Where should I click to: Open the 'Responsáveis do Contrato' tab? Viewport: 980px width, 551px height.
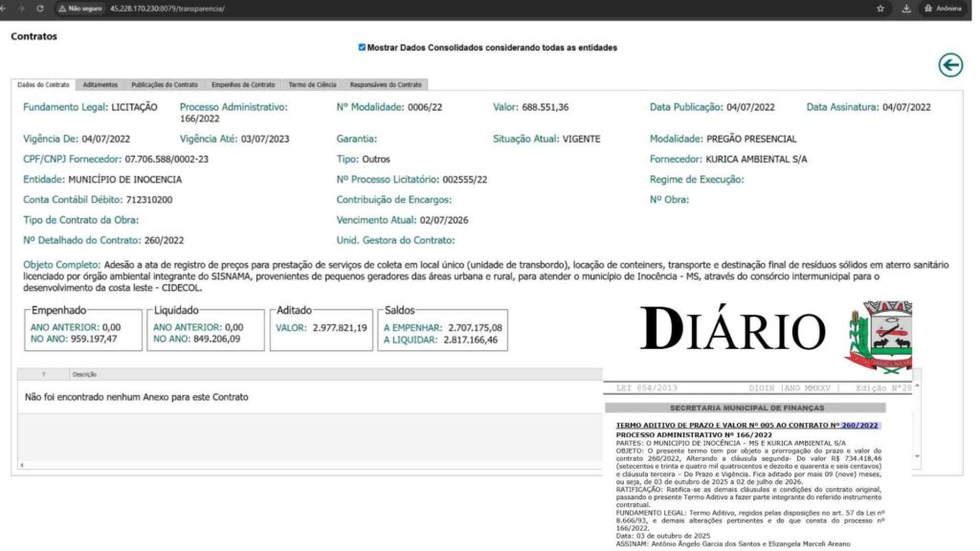click(385, 84)
